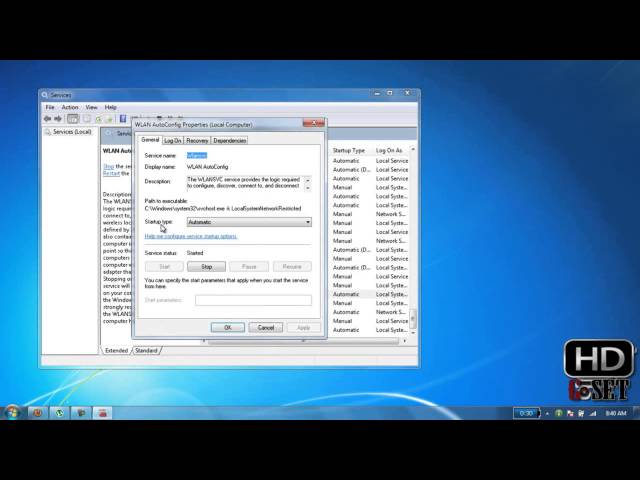Image resolution: width=640 pixels, height=480 pixels.
Task: Close the WLAN AutoConfig Properties dialog
Action: pyautogui.click(x=314, y=123)
